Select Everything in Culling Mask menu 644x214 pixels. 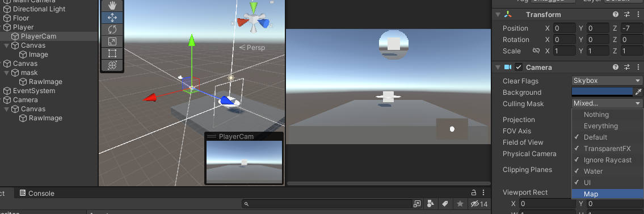[x=608, y=126]
